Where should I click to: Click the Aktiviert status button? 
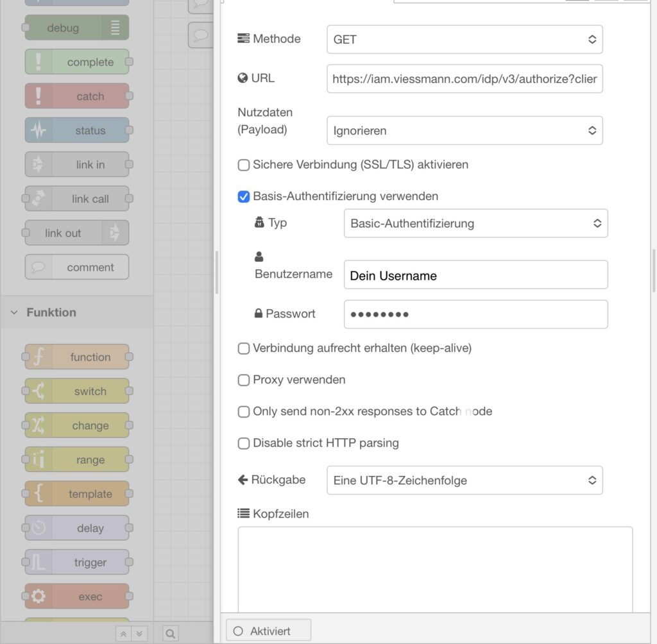point(268,630)
